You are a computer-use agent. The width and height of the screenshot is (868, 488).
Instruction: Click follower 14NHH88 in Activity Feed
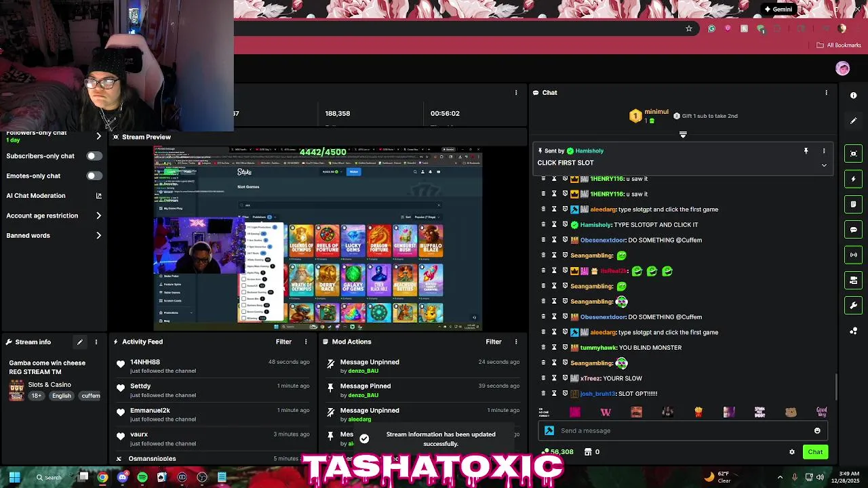pyautogui.click(x=145, y=363)
